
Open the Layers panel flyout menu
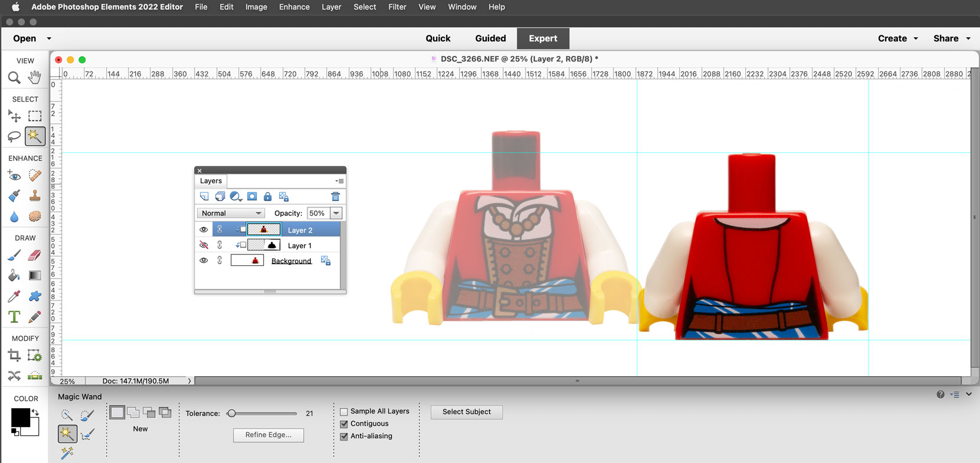click(339, 181)
